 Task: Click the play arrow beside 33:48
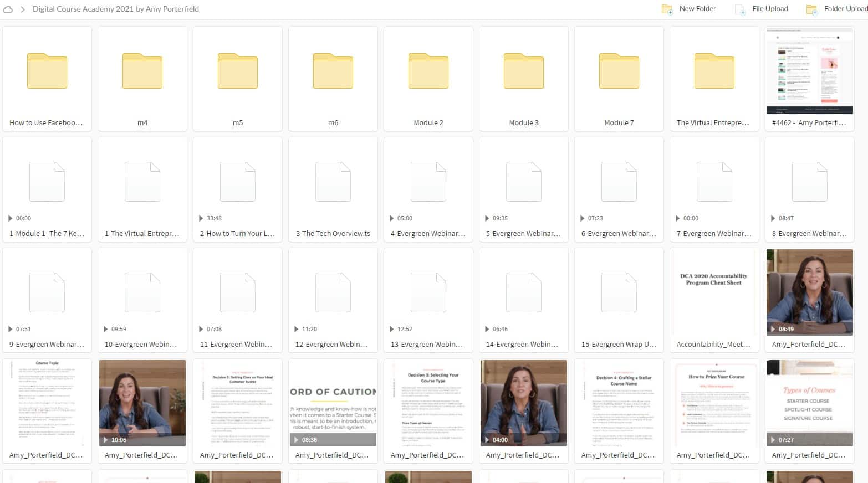click(x=201, y=218)
